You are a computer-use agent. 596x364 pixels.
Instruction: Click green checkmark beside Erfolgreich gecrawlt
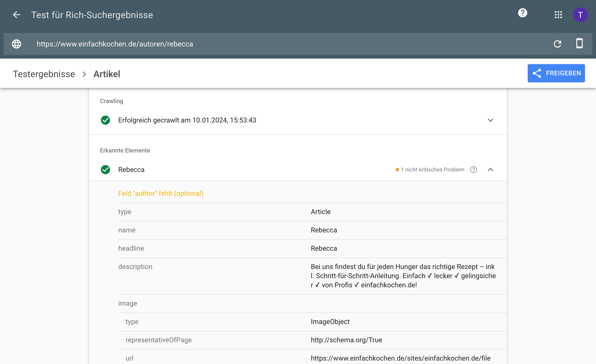tap(105, 120)
